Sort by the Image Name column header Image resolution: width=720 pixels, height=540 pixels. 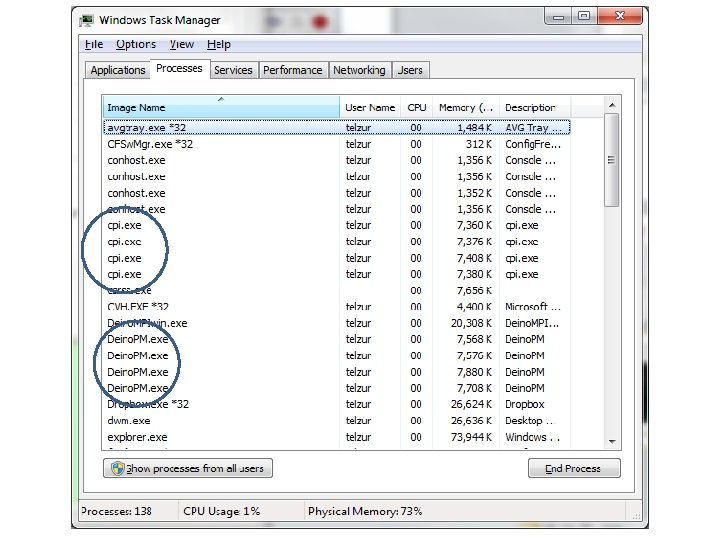[221, 107]
